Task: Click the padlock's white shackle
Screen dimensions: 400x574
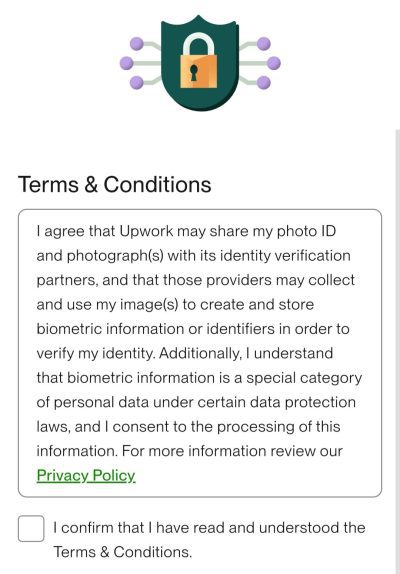Action: 199,45
